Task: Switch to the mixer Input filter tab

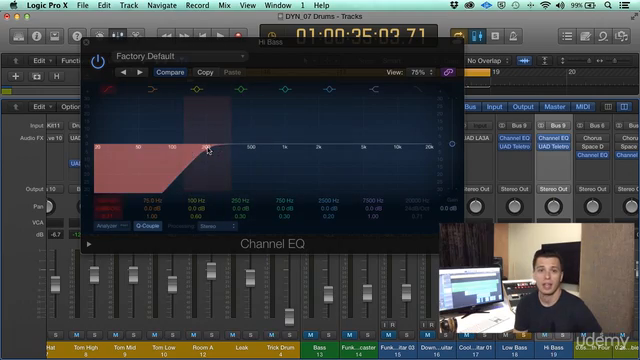Action: pyautogui.click(x=494, y=107)
